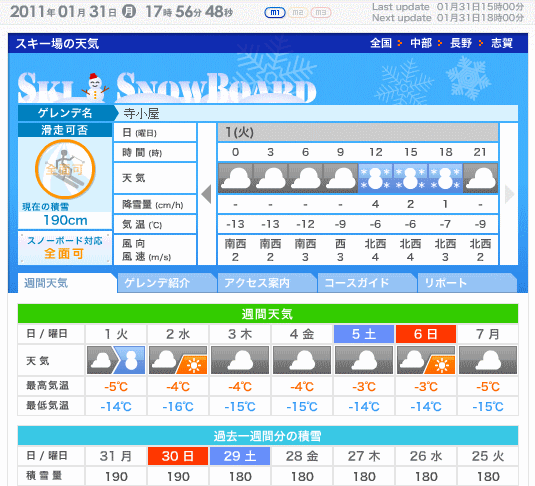Go to the 全国 breadcrumb link
Screen dimensions: 535x486
(381, 43)
